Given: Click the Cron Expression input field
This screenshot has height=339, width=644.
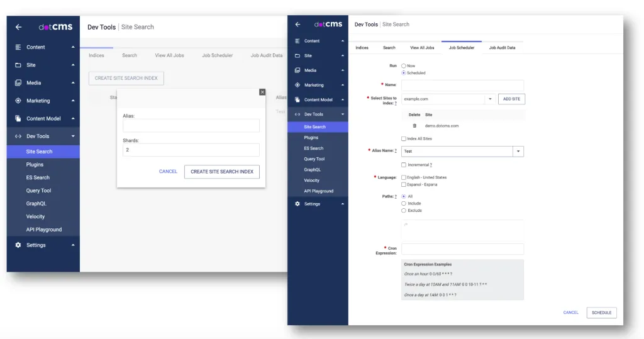Looking at the screenshot, I should 462,249.
